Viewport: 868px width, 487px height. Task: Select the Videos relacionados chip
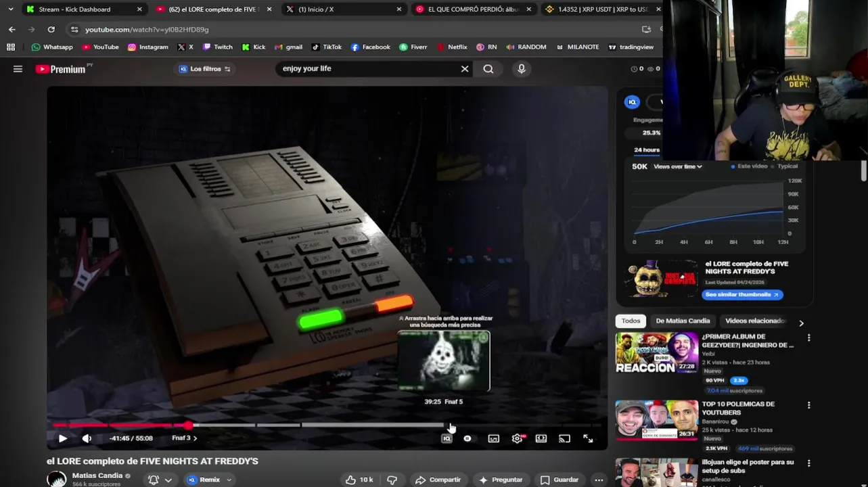pyautogui.click(x=755, y=321)
